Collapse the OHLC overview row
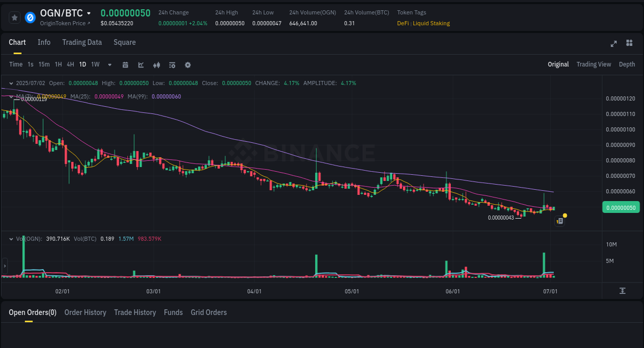Screen dimensions: 644x348 click(11, 82)
